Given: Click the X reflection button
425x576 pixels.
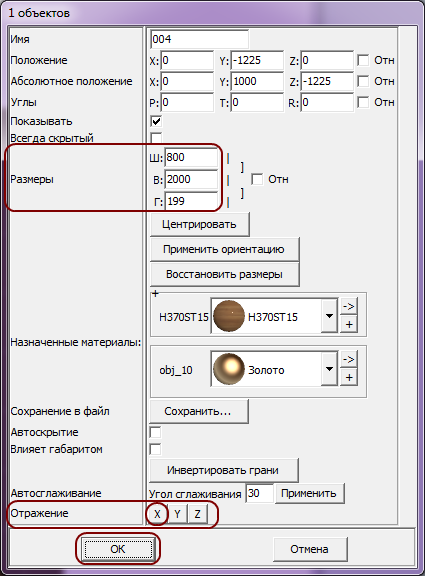Looking at the screenshot, I should tap(157, 514).
